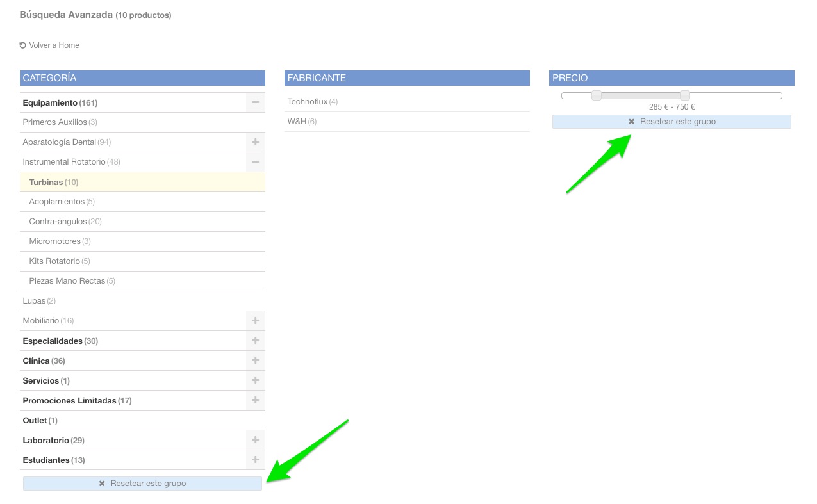Click the return arrow icon beside Volver a Home
The image size is (817, 504).
tap(23, 45)
